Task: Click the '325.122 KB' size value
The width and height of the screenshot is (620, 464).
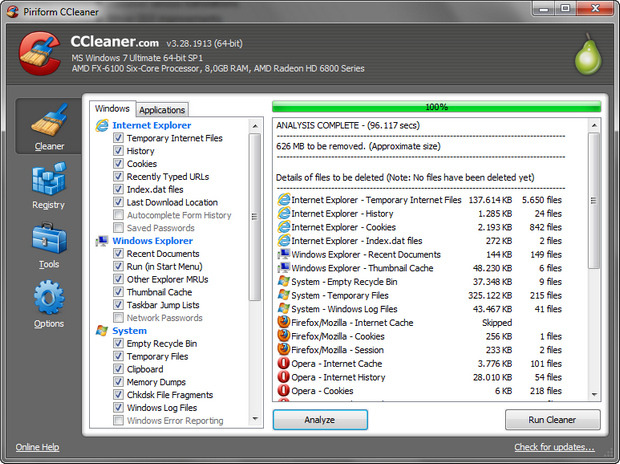Action: pyautogui.click(x=490, y=295)
